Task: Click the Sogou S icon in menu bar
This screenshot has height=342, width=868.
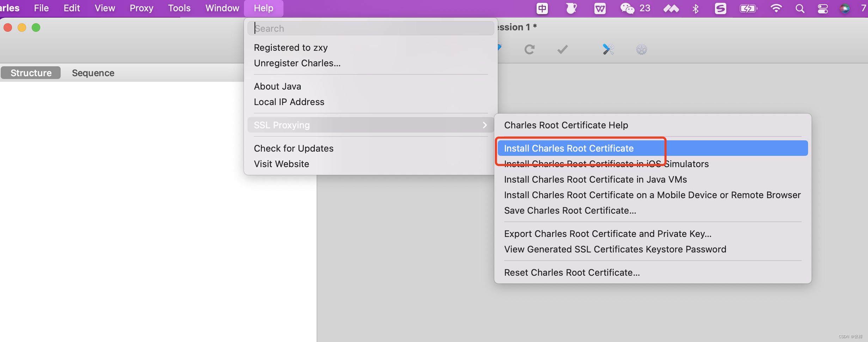Action: pos(721,8)
